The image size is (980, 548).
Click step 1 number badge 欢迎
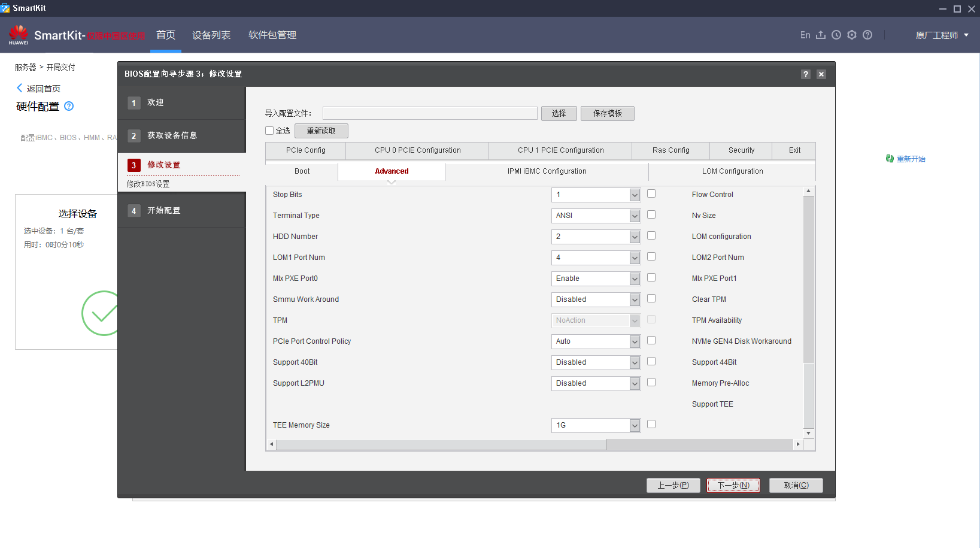[134, 103]
